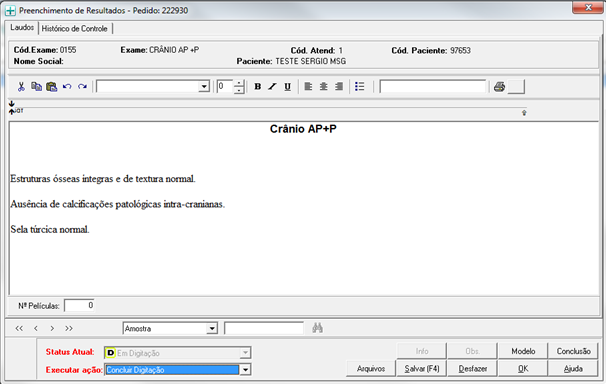Redo edit with the redo arrow
The image size is (606, 384).
pyautogui.click(x=82, y=87)
